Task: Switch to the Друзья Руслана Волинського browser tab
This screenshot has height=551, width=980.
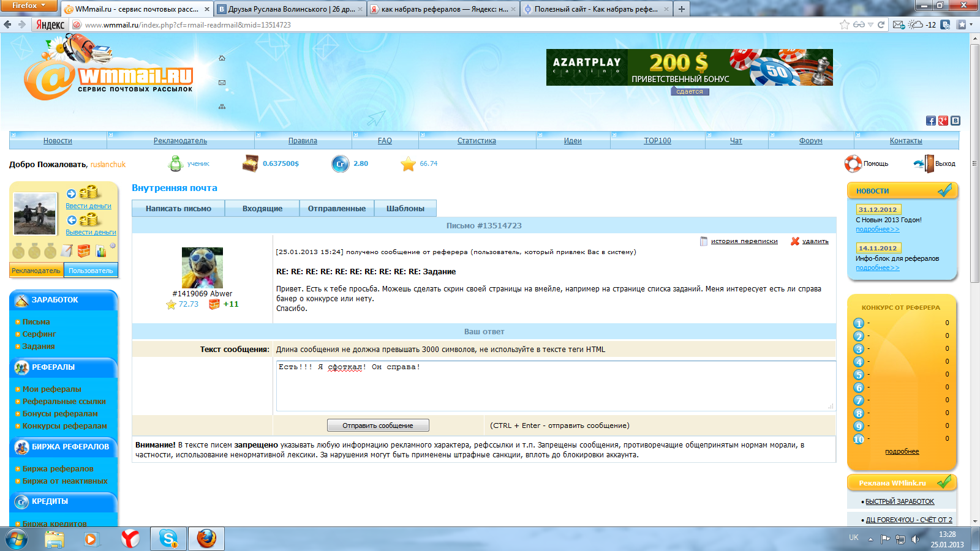Action: [x=291, y=9]
